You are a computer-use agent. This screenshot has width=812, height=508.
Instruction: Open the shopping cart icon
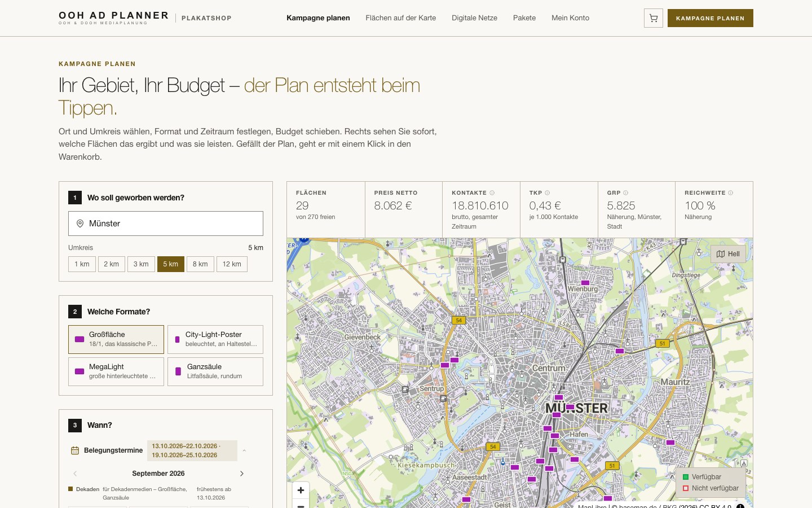click(654, 18)
